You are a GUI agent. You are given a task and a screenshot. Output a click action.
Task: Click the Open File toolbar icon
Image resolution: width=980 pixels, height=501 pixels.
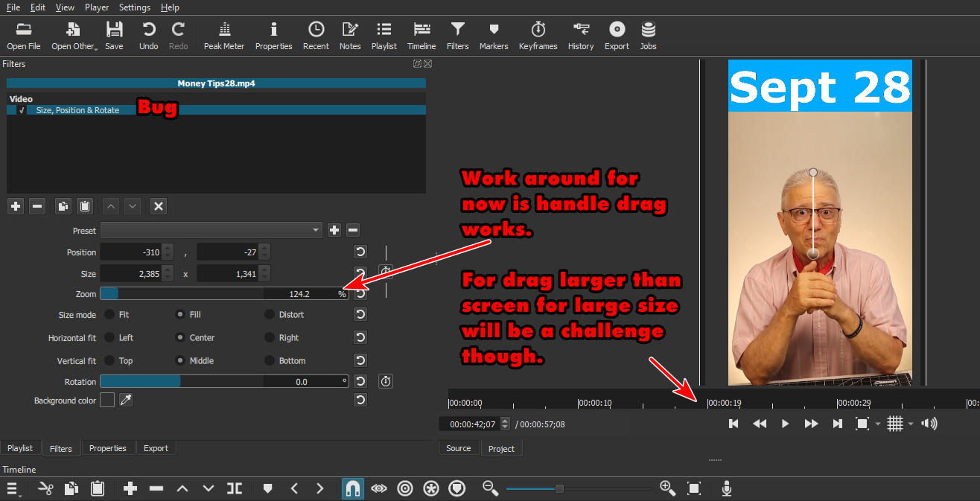tap(23, 35)
